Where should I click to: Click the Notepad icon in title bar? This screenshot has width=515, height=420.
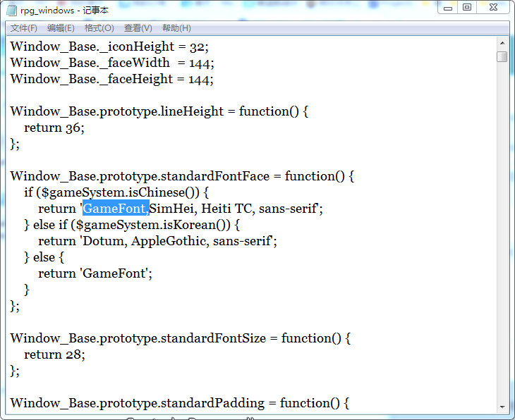point(11,11)
